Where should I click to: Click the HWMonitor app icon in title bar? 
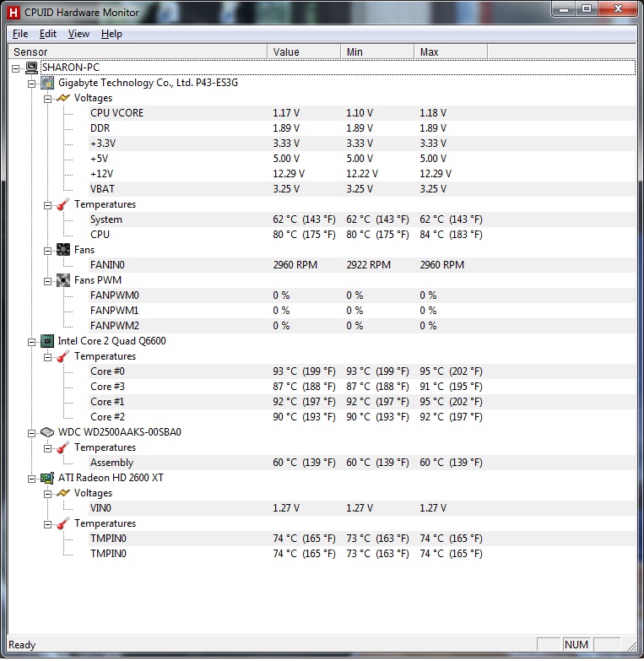pyautogui.click(x=13, y=13)
